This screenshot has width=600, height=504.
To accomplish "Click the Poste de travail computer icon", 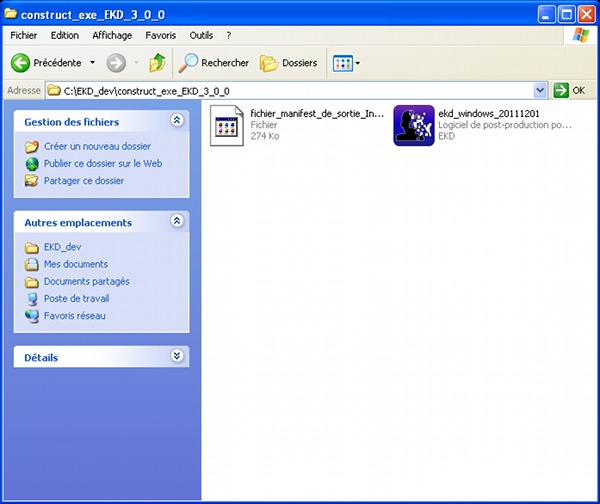I will (x=32, y=299).
